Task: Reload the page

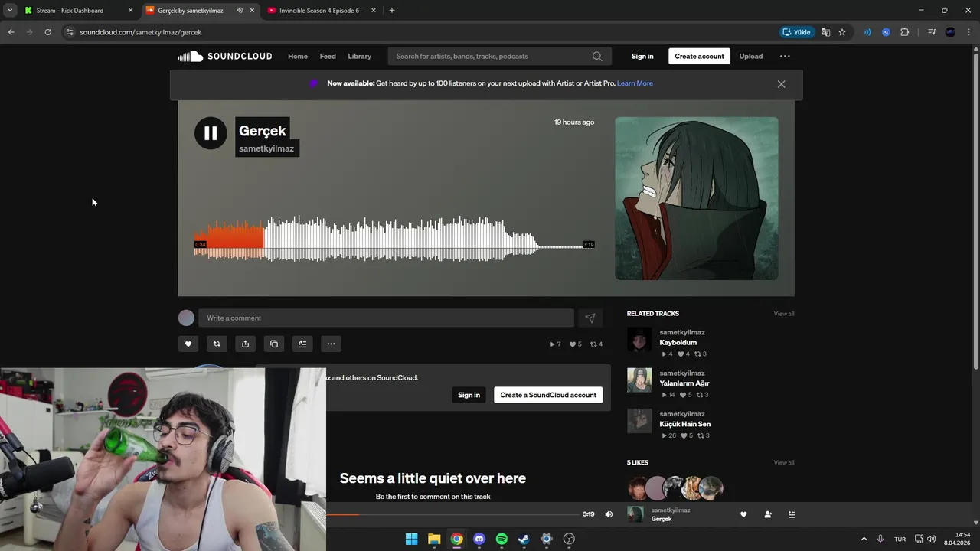Action: pyautogui.click(x=47, y=32)
